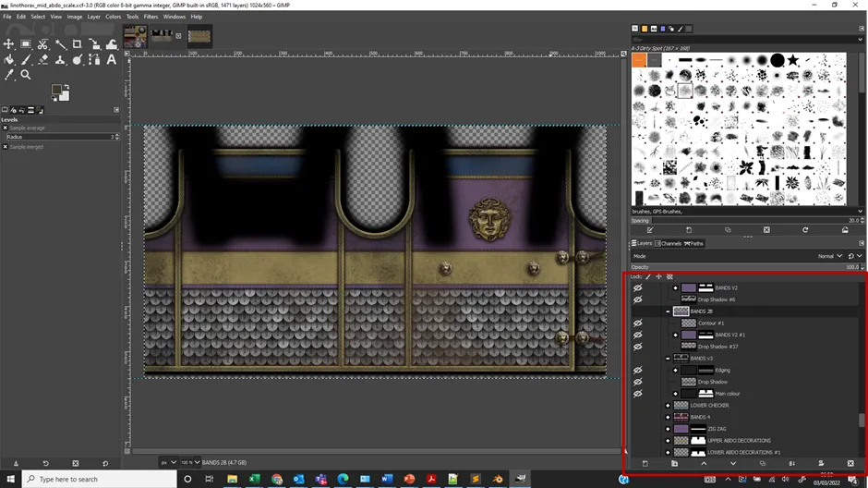This screenshot has width=868, height=488.
Task: Collapse the BANDS v3 layer group
Action: [668, 359]
